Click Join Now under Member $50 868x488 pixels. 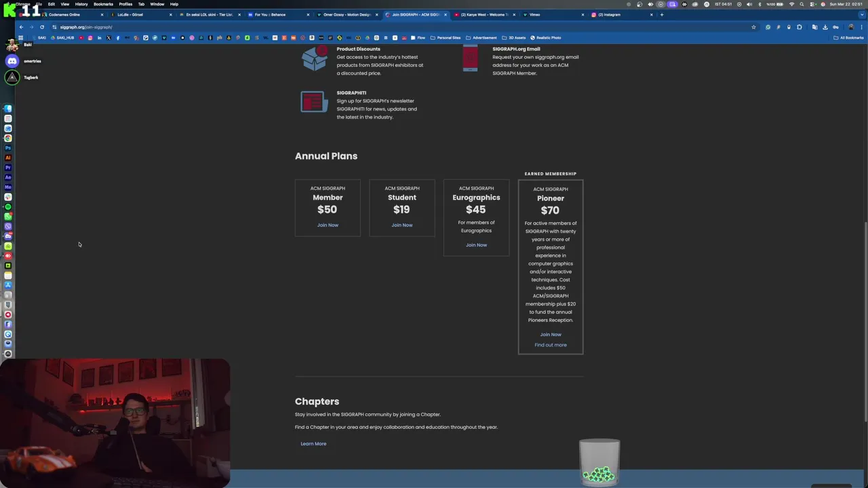(x=328, y=225)
